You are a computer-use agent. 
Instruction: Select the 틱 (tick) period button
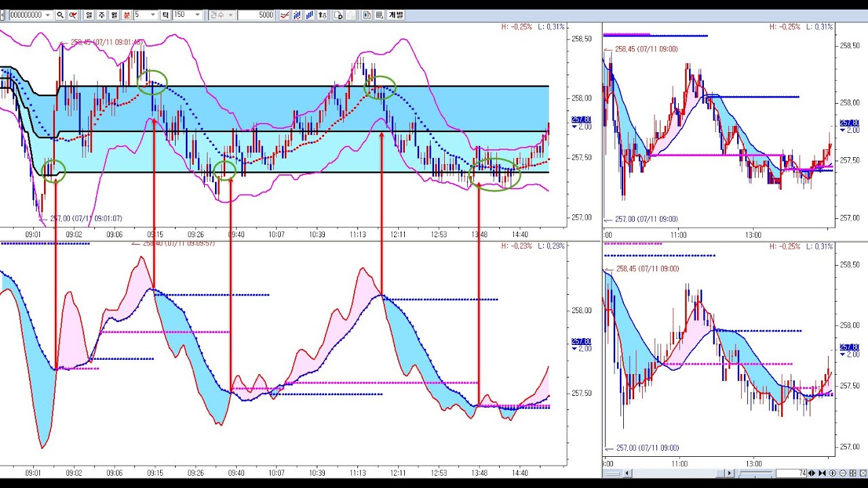(165, 15)
